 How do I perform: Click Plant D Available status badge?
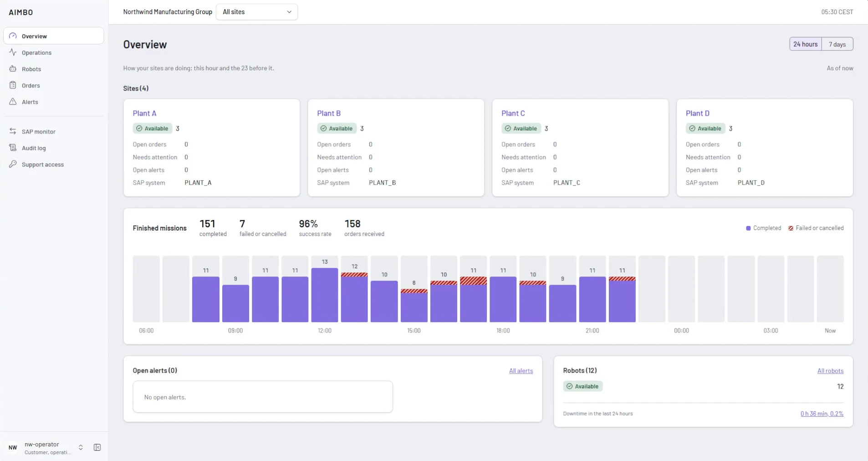(706, 128)
